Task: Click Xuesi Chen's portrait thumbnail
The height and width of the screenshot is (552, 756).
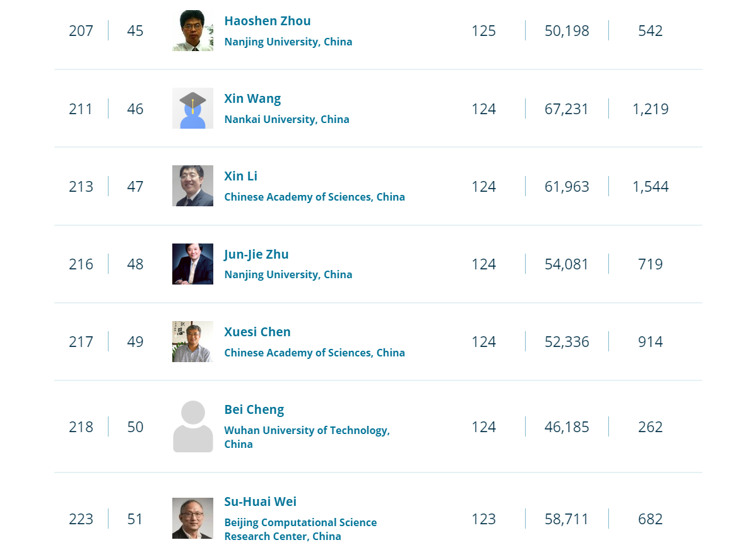Action: pyautogui.click(x=192, y=341)
